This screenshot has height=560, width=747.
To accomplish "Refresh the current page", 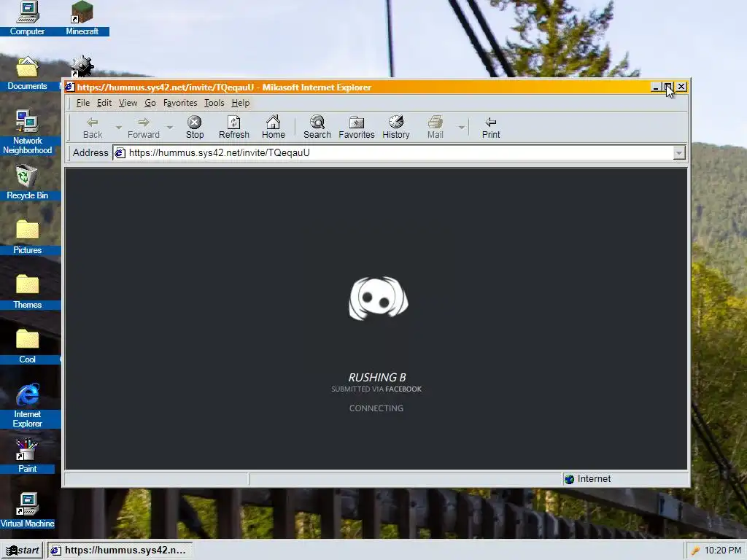I will [x=234, y=128].
